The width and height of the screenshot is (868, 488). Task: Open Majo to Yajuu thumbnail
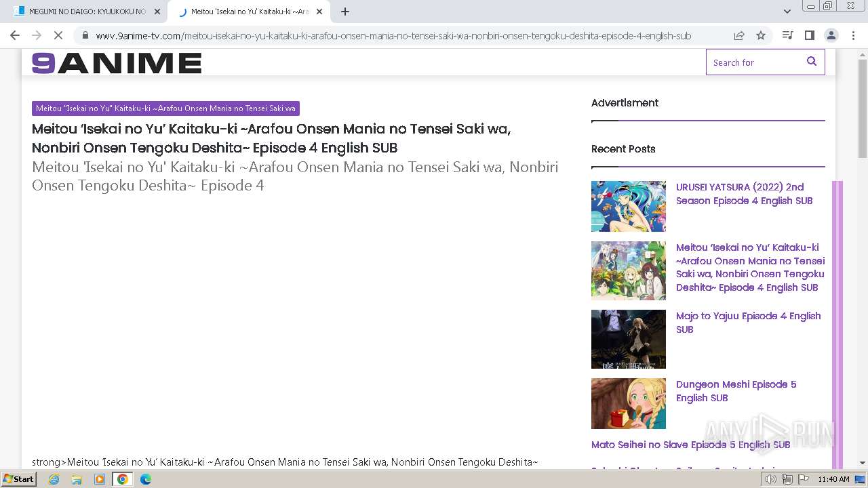tap(629, 339)
